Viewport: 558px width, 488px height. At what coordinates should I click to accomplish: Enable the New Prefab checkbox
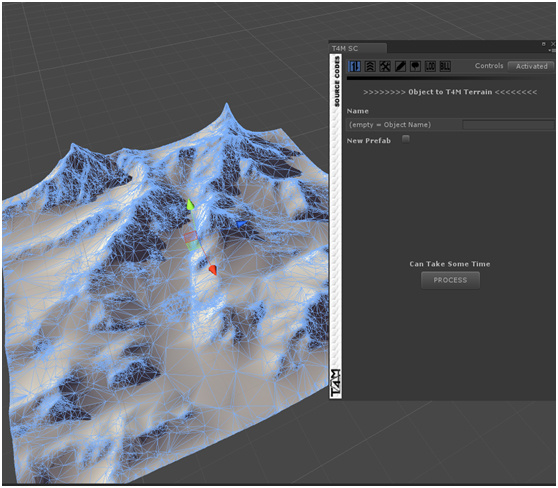406,138
